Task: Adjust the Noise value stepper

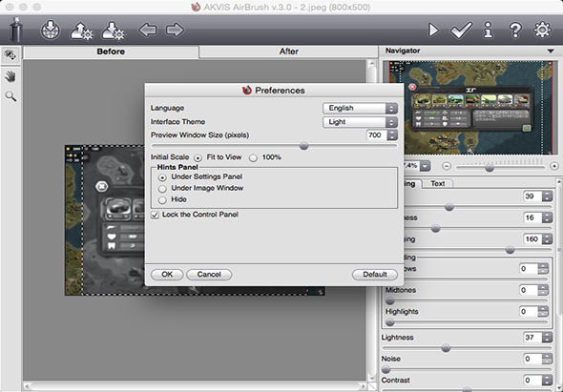Action: pyautogui.click(x=547, y=359)
